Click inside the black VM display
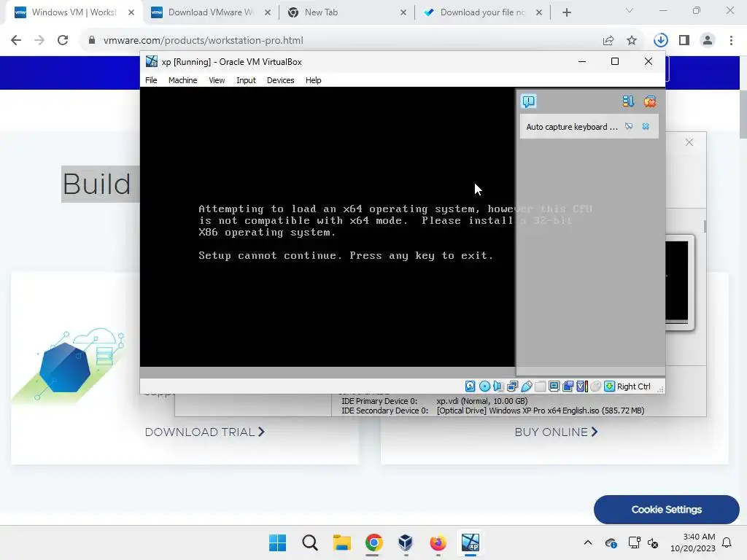This screenshot has height=560, width=747. (x=328, y=227)
